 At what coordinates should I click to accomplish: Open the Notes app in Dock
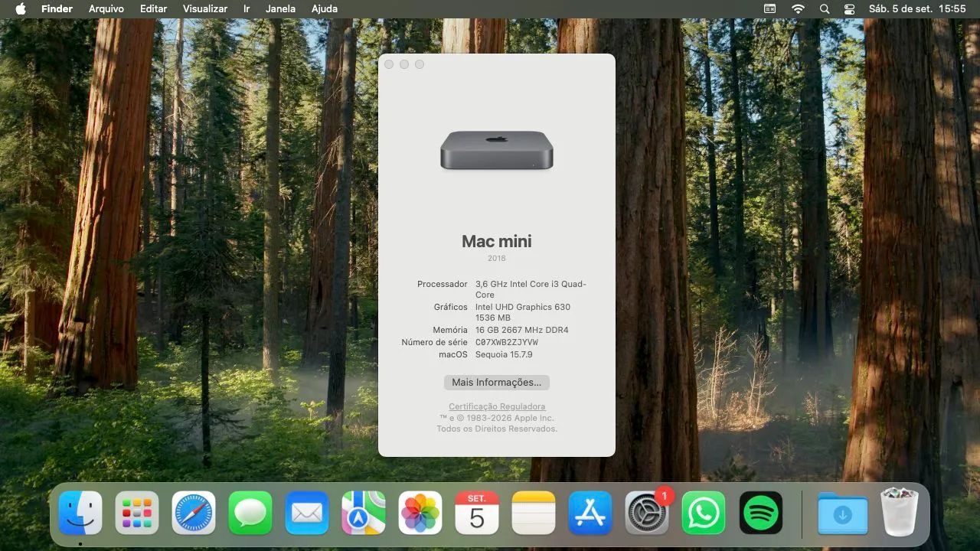point(534,513)
